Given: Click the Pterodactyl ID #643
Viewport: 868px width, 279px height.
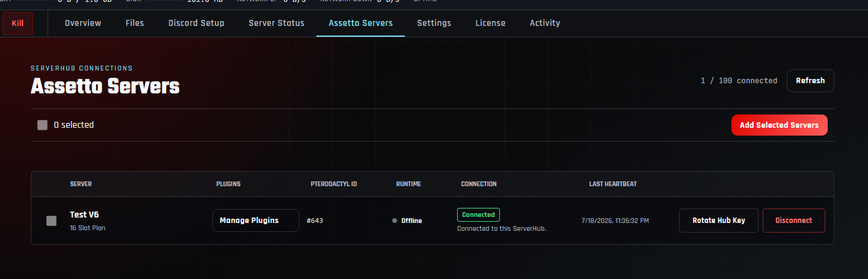Looking at the screenshot, I should pyautogui.click(x=315, y=221).
